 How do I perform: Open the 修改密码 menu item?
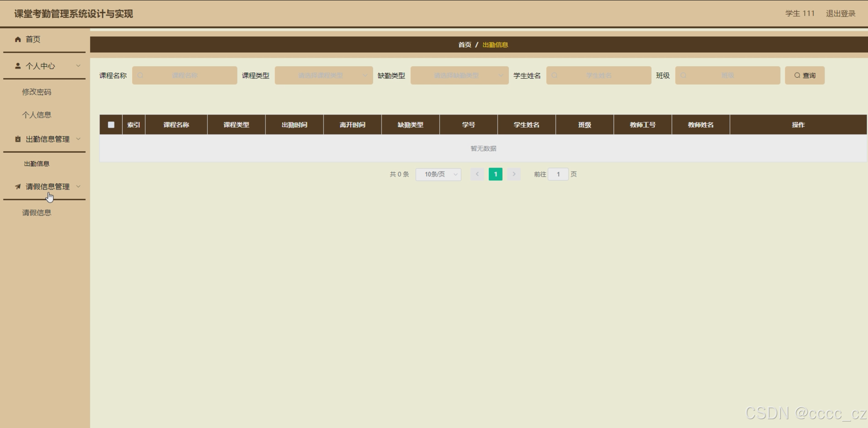(37, 92)
